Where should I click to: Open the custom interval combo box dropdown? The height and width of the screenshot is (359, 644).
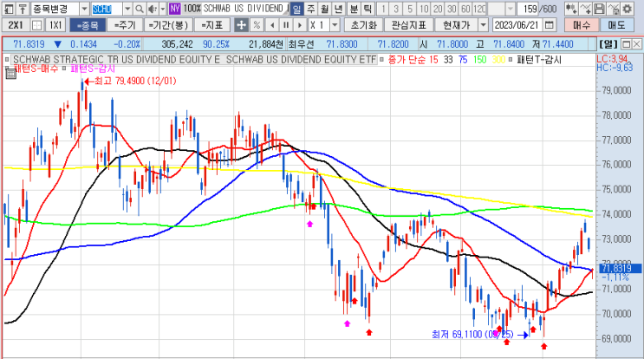pyautogui.click(x=511, y=9)
